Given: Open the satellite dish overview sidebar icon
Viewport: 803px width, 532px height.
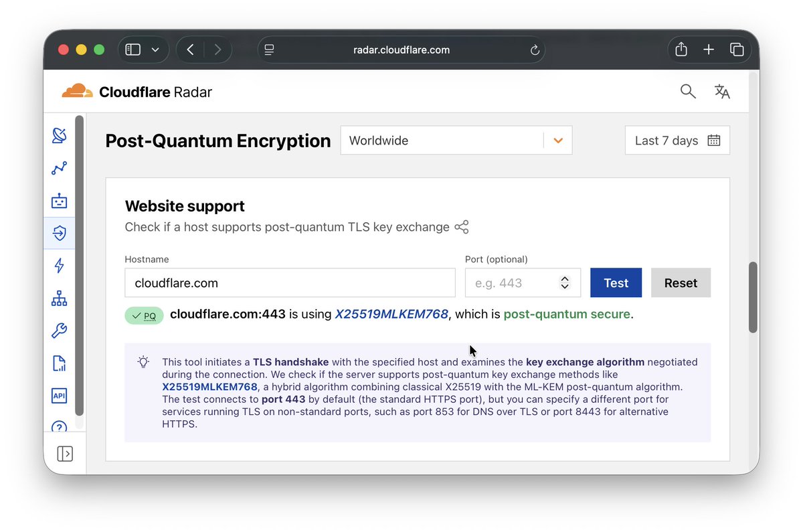Looking at the screenshot, I should coord(60,135).
